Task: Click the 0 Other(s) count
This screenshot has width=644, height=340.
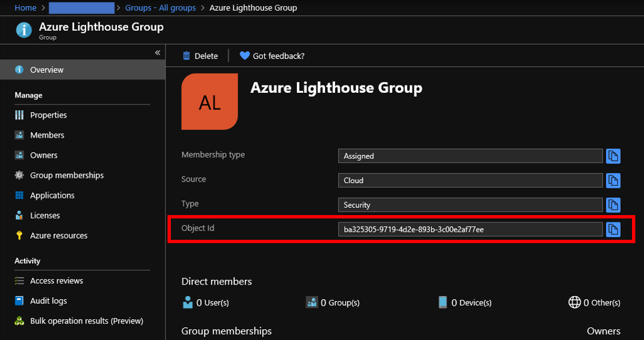Action: 602,303
